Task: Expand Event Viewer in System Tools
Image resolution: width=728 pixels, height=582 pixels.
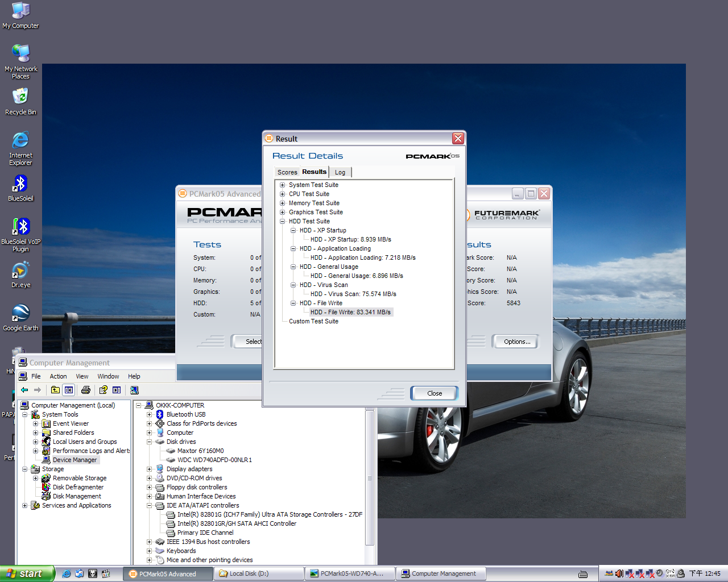Action: coord(36,423)
